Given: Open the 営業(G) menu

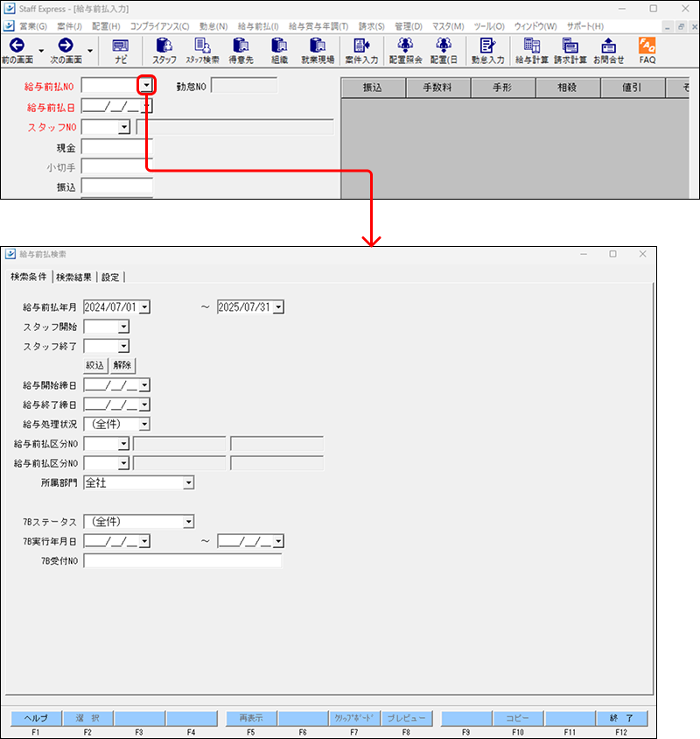Looking at the screenshot, I should point(33,26).
